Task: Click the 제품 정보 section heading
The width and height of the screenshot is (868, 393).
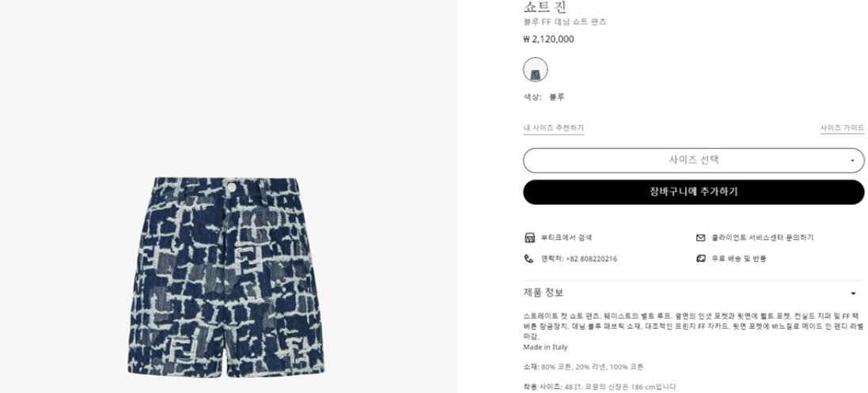Action: [x=544, y=293]
